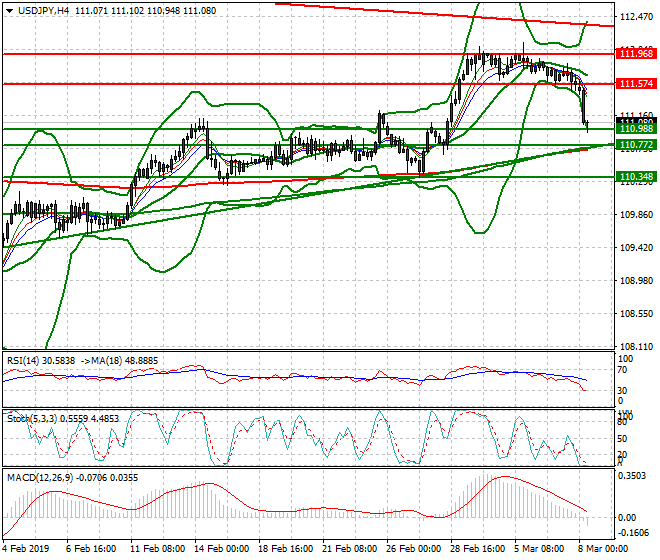Select the 6 Feb 16:00 time label
The image size is (660, 560).
click(91, 549)
